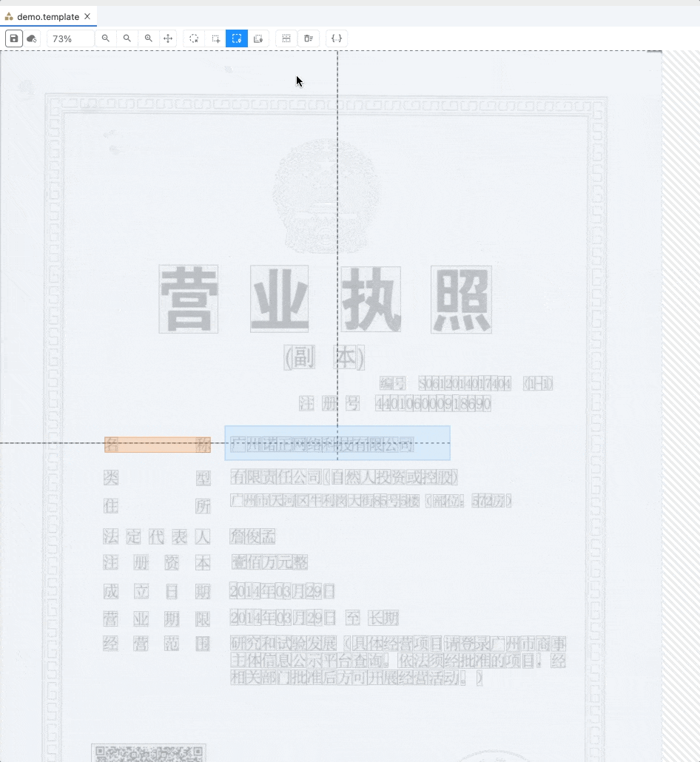This screenshot has height=762, width=700.
Task: Open the curly braces JSON view icon
Action: (x=337, y=38)
